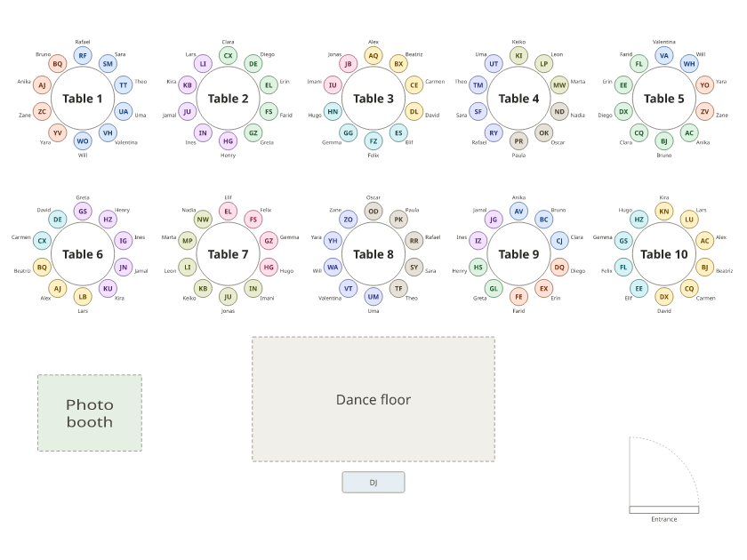Viewport: 747px width, 560px height.
Task: Select the DJ booth rectangle
Action: (x=373, y=483)
